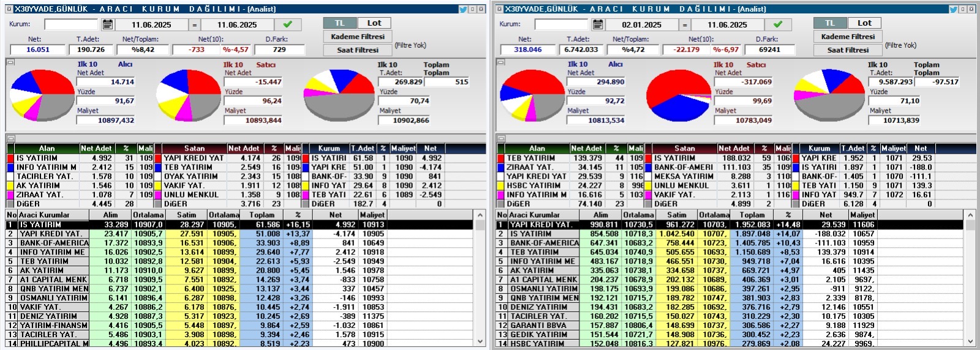Image resolution: width=980 pixels, height=350 pixels.
Task: Switch to Lot mode in the right window
Action: pyautogui.click(x=864, y=23)
